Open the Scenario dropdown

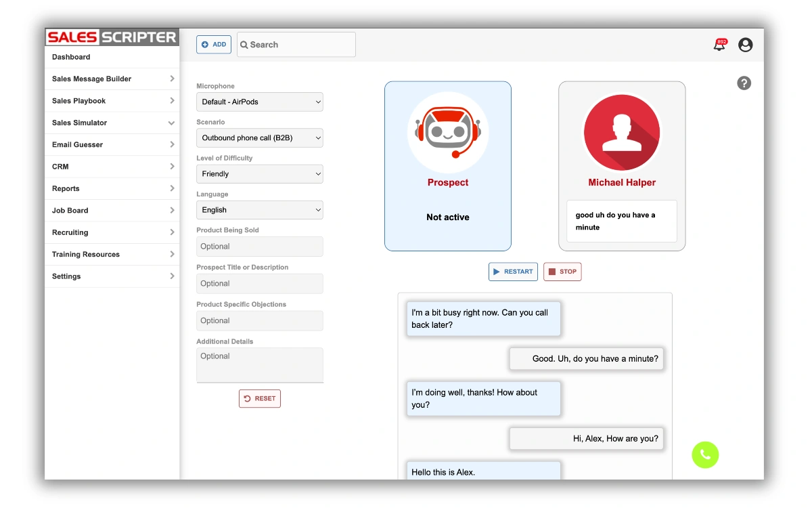pos(260,138)
